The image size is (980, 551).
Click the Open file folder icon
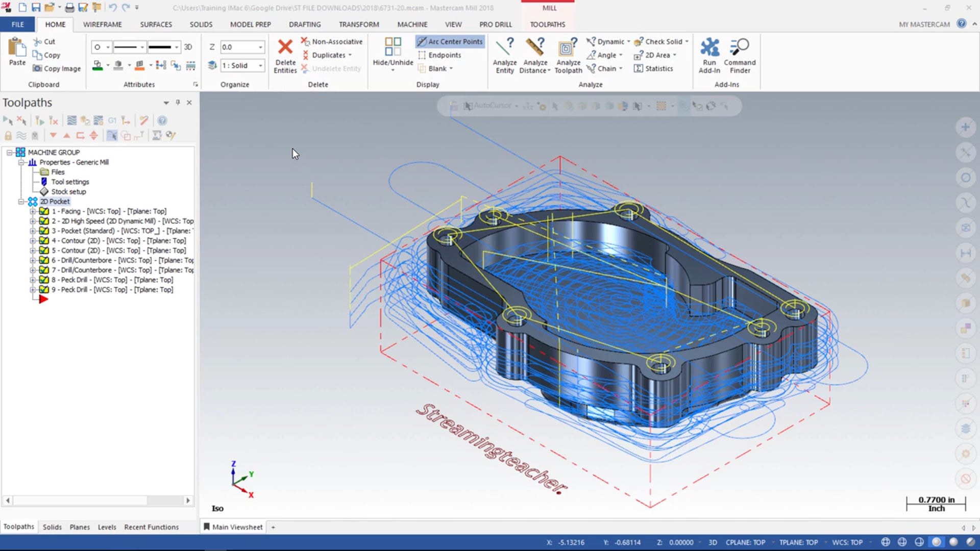(49, 8)
